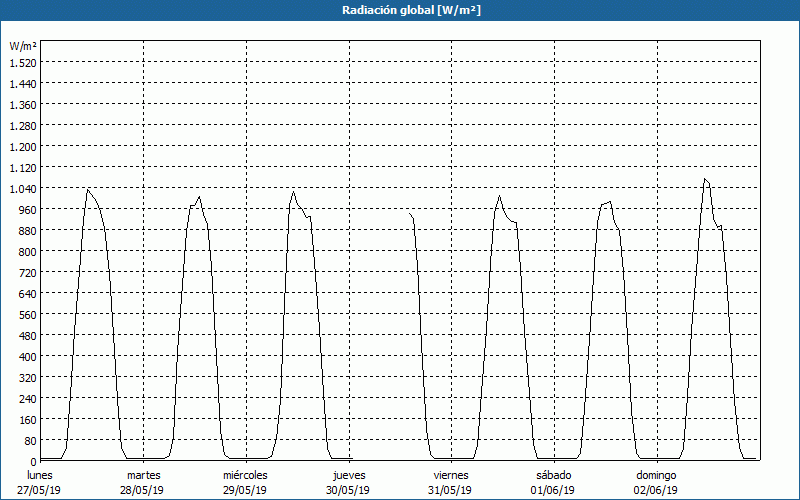Select the 1.440 y-axis value
The width and height of the screenshot is (800, 500).
point(23,84)
